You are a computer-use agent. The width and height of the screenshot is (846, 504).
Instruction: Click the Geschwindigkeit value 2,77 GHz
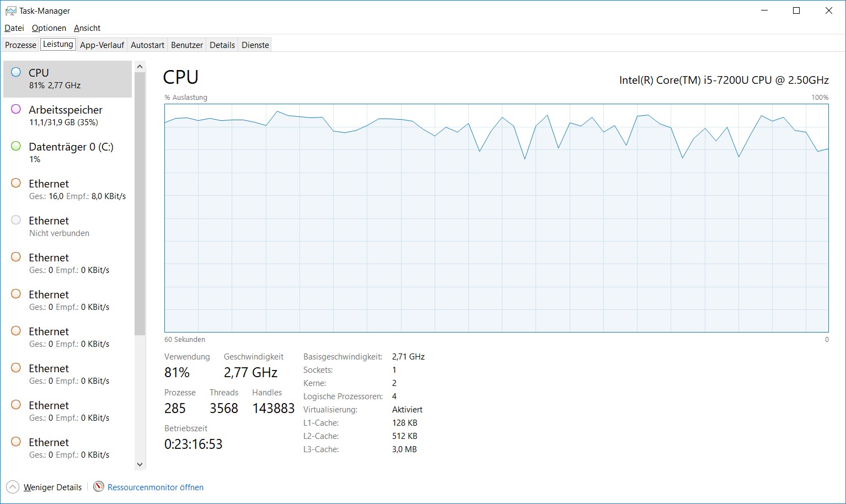(x=251, y=373)
